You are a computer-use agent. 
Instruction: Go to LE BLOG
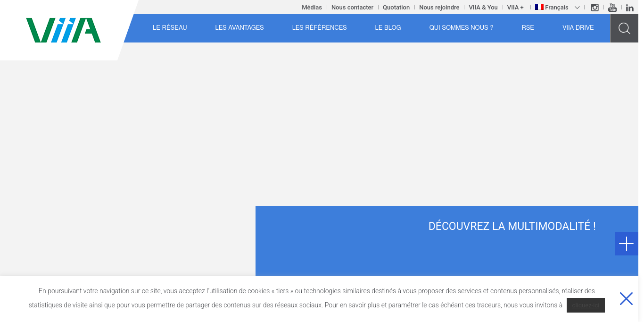[388, 28]
